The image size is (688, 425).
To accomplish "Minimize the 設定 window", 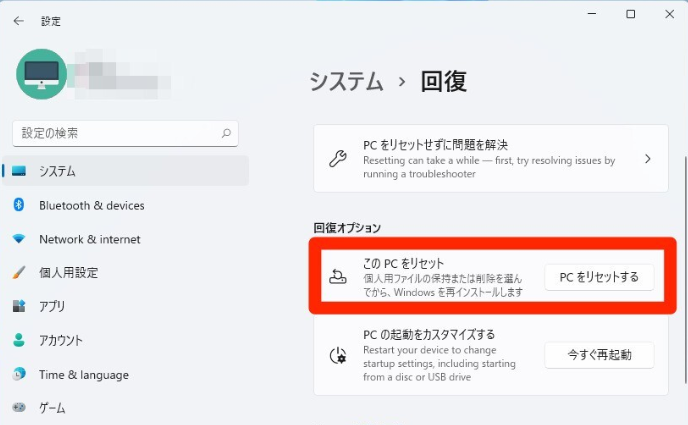I will pyautogui.click(x=592, y=14).
